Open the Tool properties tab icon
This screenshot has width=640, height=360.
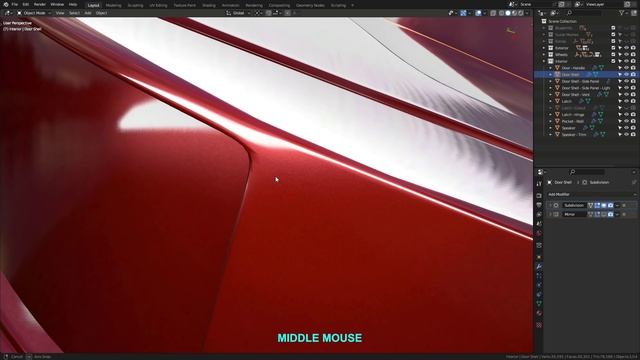click(539, 184)
